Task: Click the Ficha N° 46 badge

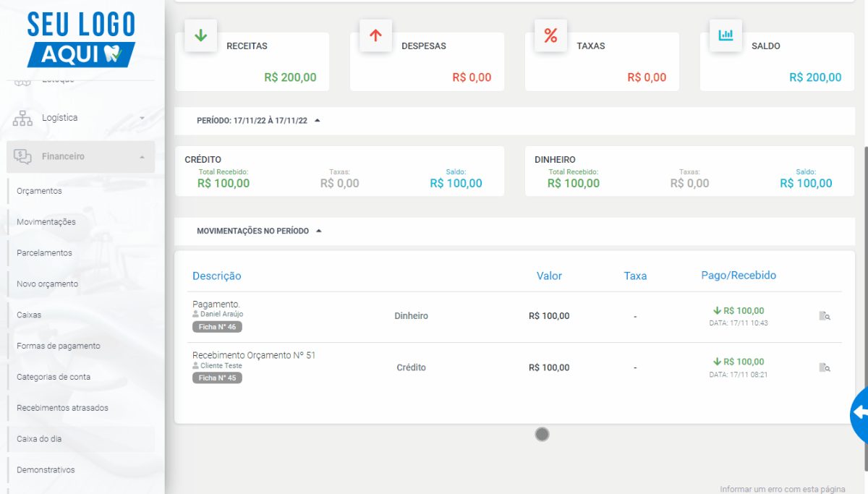Action: (x=217, y=327)
